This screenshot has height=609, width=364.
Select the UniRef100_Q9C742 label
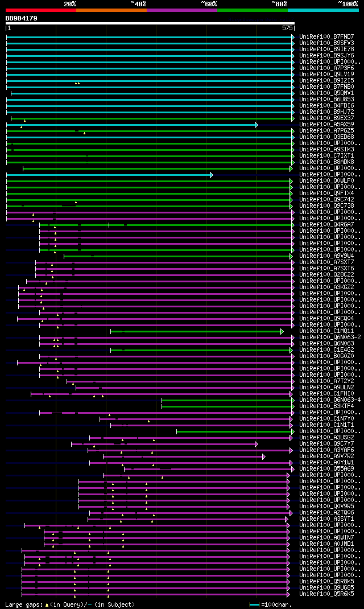[326, 200]
